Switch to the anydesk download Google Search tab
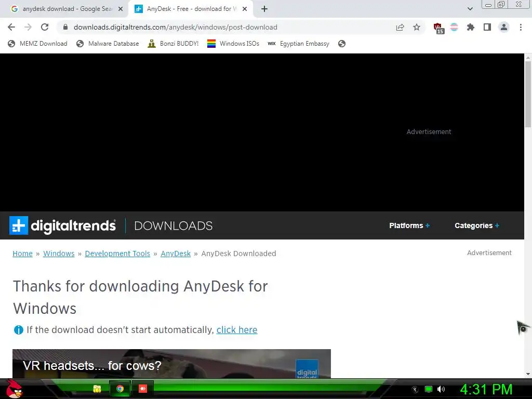Screen dimensions: 532x399 point(63,9)
